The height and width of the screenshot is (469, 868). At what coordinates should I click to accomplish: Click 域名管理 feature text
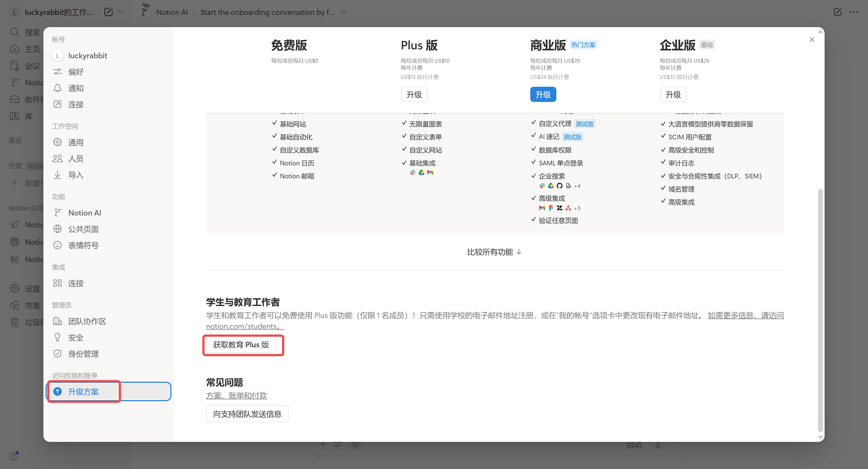click(x=681, y=189)
